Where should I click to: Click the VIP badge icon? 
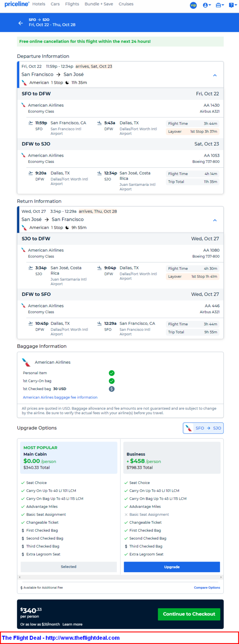(193, 5)
